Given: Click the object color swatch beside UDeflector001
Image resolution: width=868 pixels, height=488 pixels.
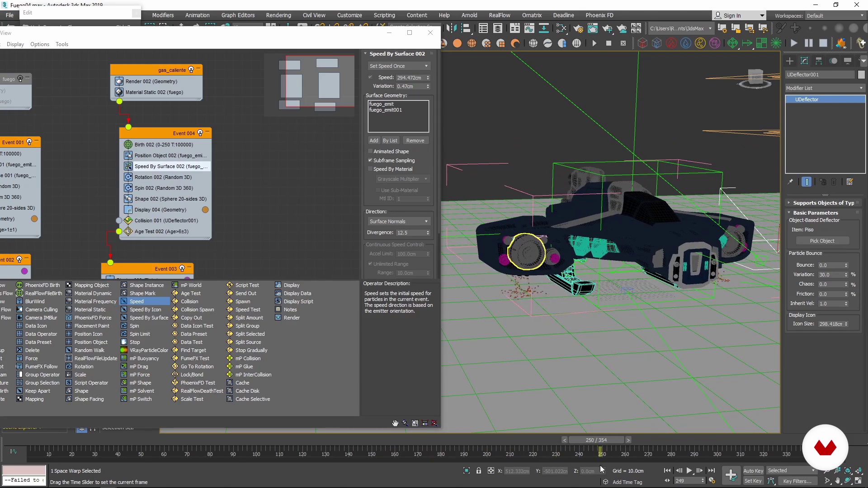Looking at the screenshot, I should (861, 75).
